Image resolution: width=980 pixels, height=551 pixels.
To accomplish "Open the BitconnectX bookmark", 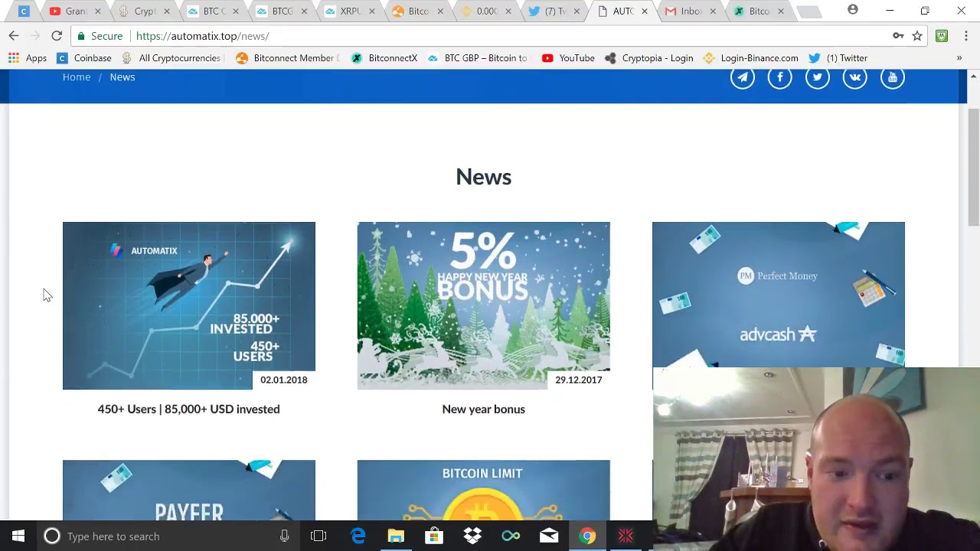I will (x=384, y=58).
